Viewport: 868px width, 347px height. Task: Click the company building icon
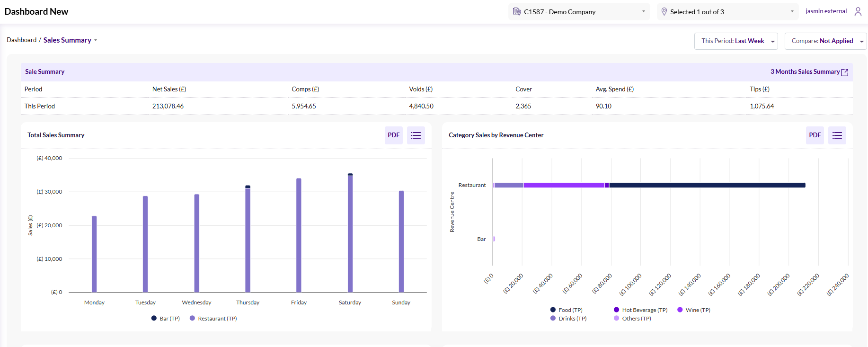tap(517, 12)
